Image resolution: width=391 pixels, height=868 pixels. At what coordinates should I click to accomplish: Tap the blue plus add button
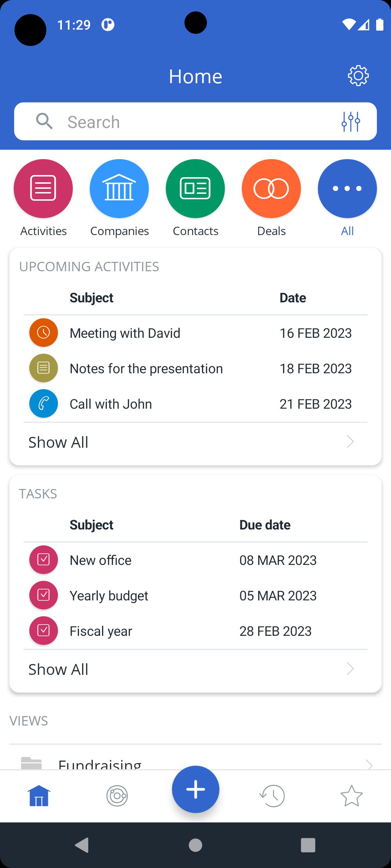[195, 789]
